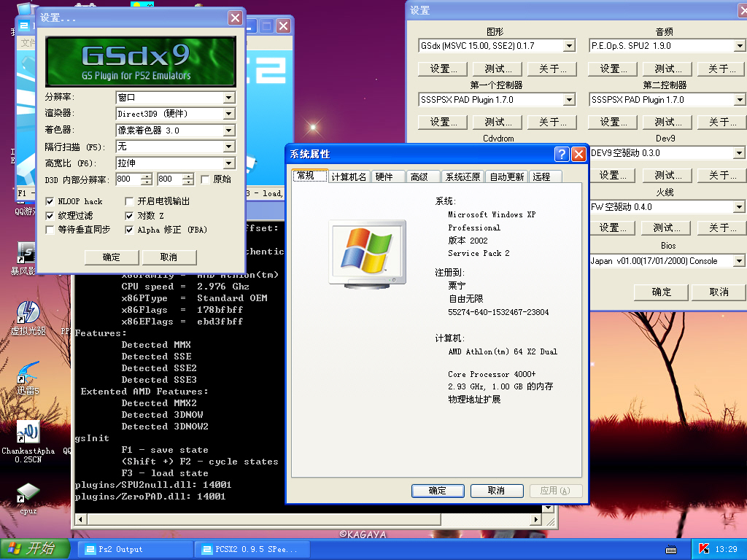Click the D3D internal resolution height field
This screenshot has width=747, height=560.
(x=170, y=179)
